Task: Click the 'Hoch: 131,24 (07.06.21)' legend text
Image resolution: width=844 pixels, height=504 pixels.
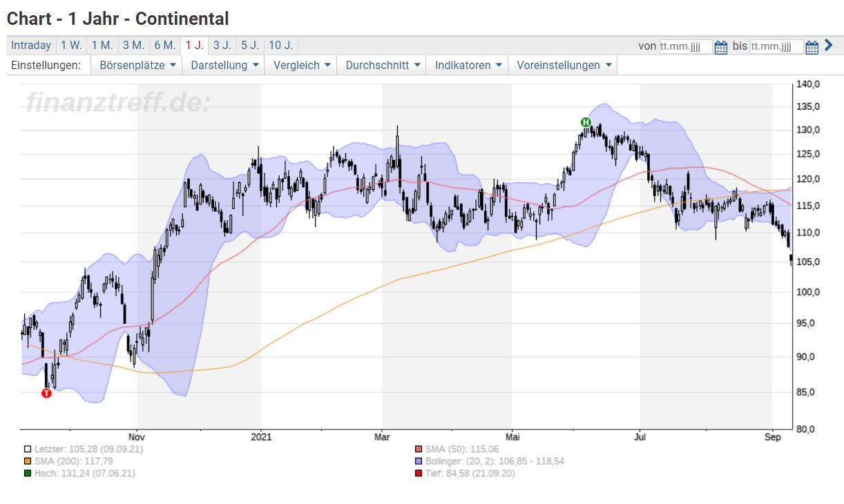Action: [x=85, y=474]
